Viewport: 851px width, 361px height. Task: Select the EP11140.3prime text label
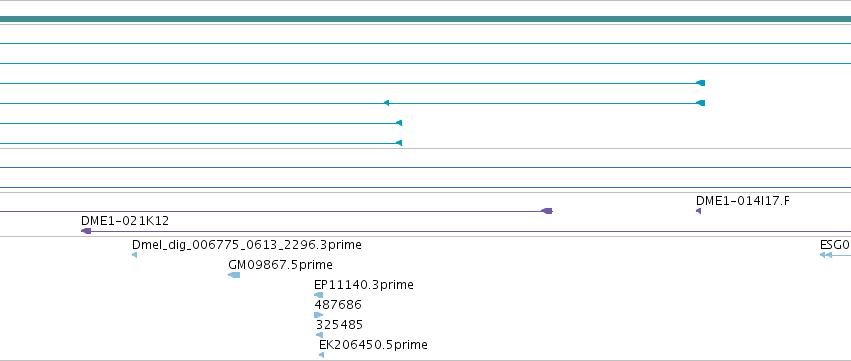coord(364,285)
